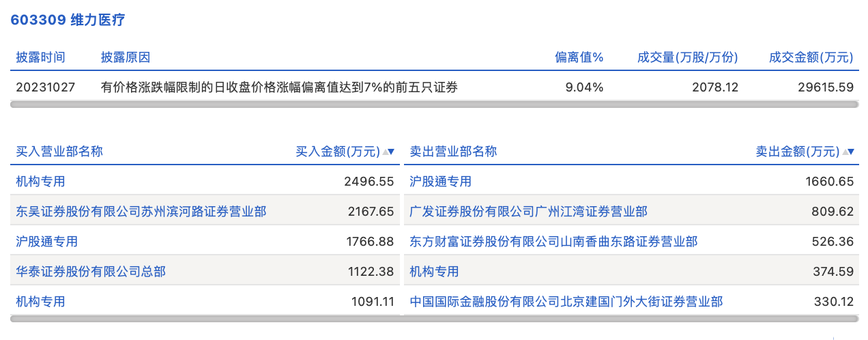This screenshot has width=868, height=340.
Task: Click the 成交量(万股/万份) header
Action: (687, 57)
